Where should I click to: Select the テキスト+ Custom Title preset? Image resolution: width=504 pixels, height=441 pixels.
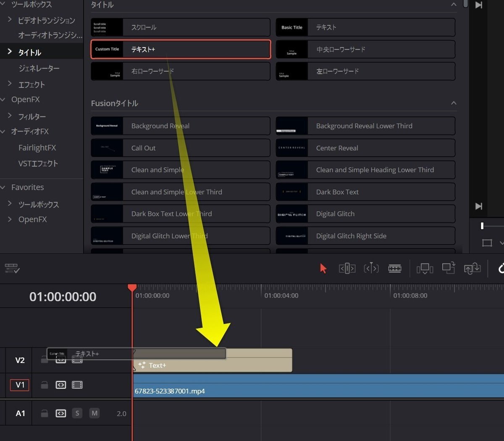pos(181,49)
